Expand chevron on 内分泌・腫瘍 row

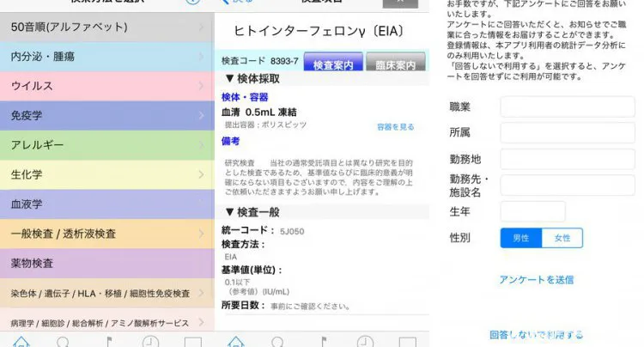click(201, 57)
